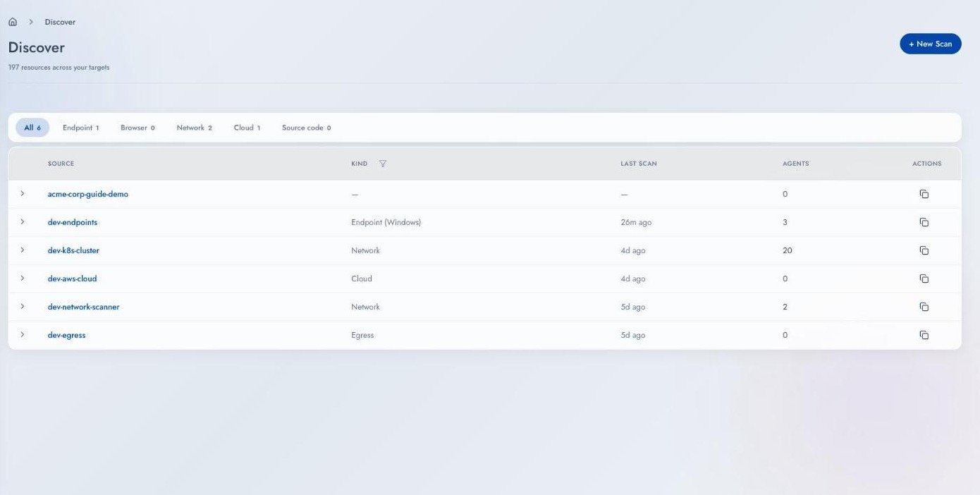The height and width of the screenshot is (495, 980).
Task: Click the Source column header
Action: click(61, 164)
